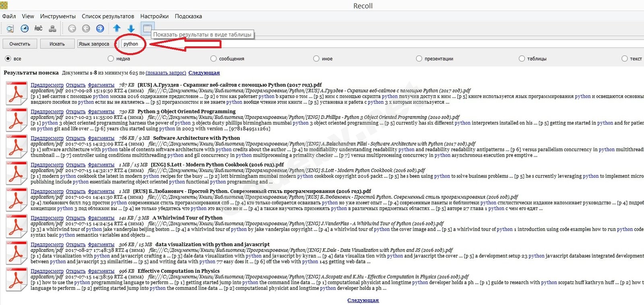
Task: Select the 'иное' category filter
Action: pos(323,59)
